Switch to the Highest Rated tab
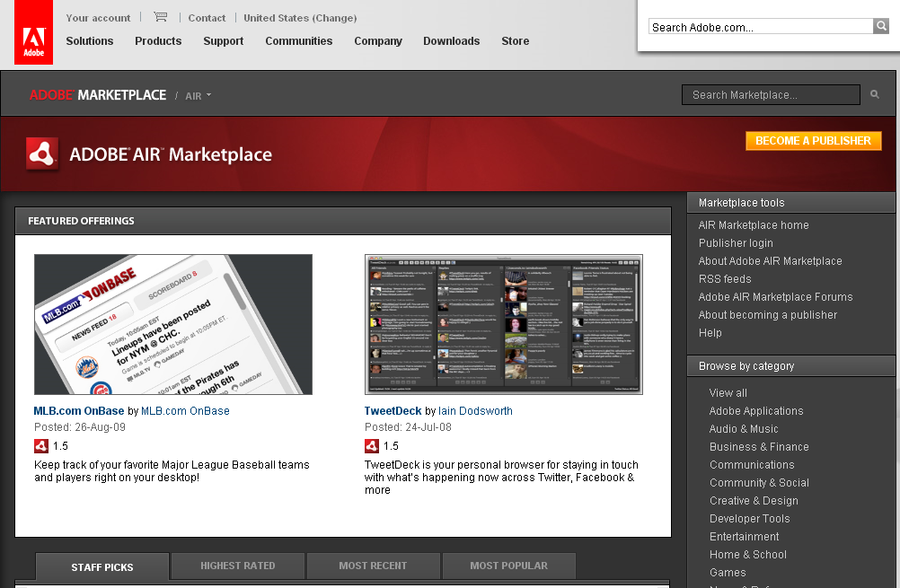Image resolution: width=900 pixels, height=588 pixels. [x=238, y=566]
